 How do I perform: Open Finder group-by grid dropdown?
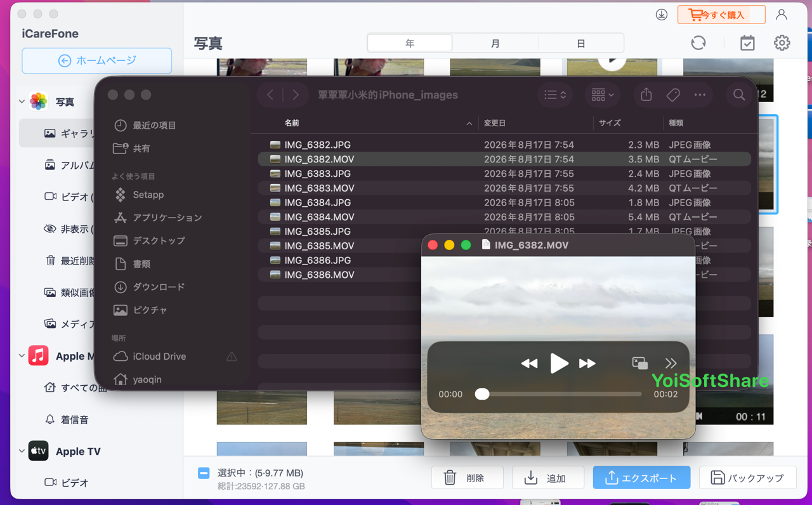click(x=602, y=95)
